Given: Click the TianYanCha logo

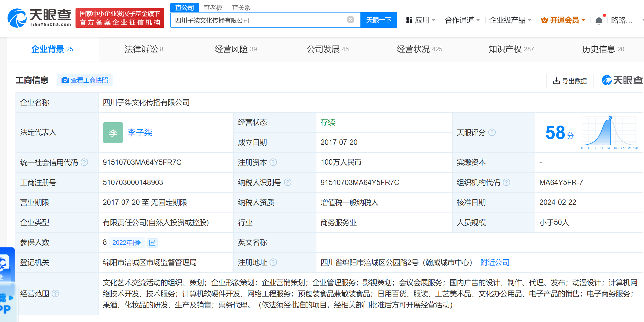Looking at the screenshot, I should (39, 18).
